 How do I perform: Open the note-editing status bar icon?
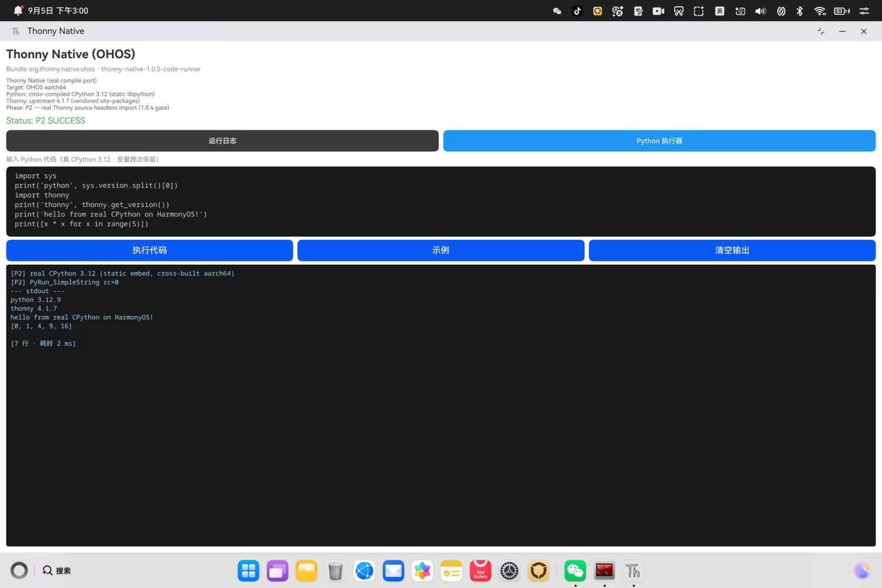pos(638,11)
